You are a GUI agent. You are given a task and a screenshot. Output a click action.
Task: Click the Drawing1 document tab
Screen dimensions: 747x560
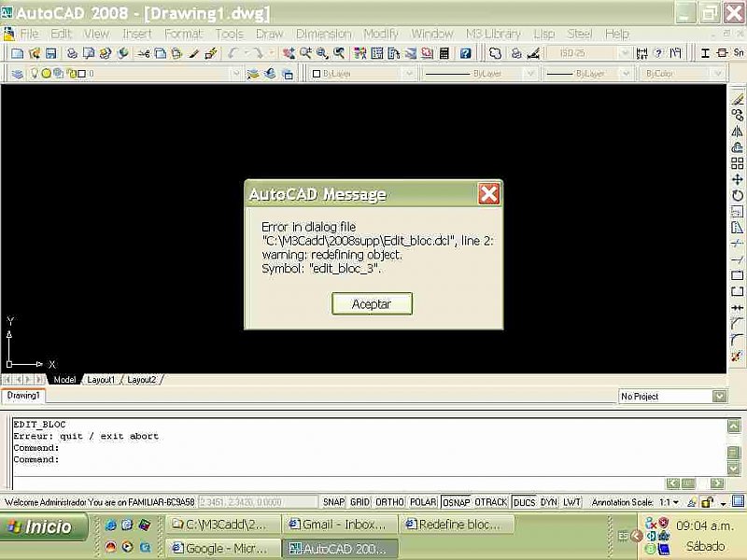pyautogui.click(x=23, y=396)
